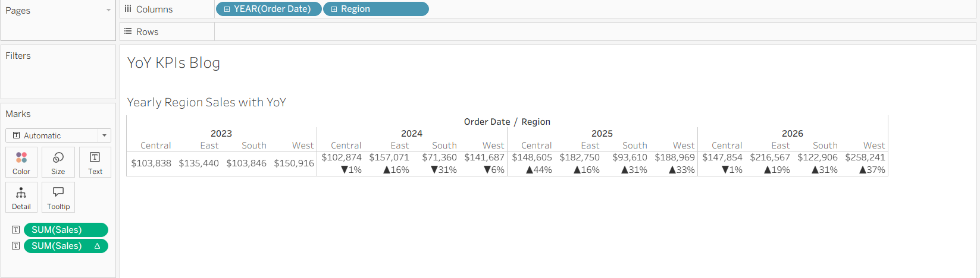This screenshot has width=980, height=278.
Task: Open the Size marks card
Action: click(58, 162)
